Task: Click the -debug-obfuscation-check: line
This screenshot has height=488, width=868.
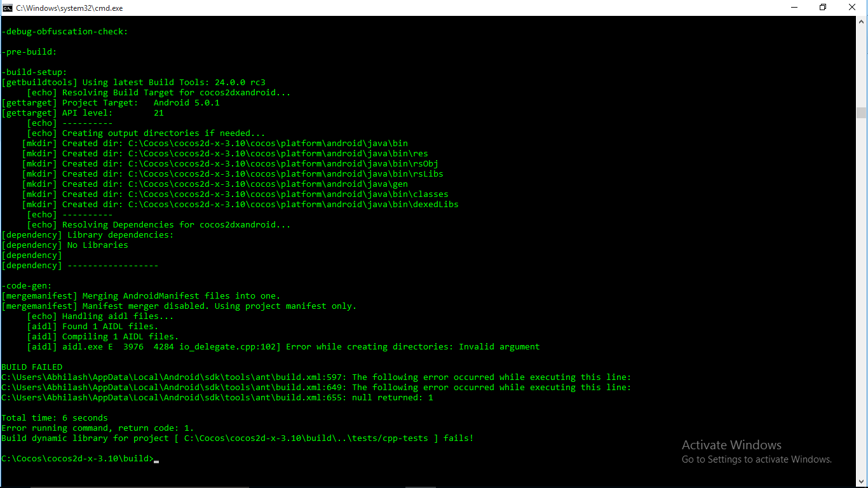Action: [x=65, y=32]
